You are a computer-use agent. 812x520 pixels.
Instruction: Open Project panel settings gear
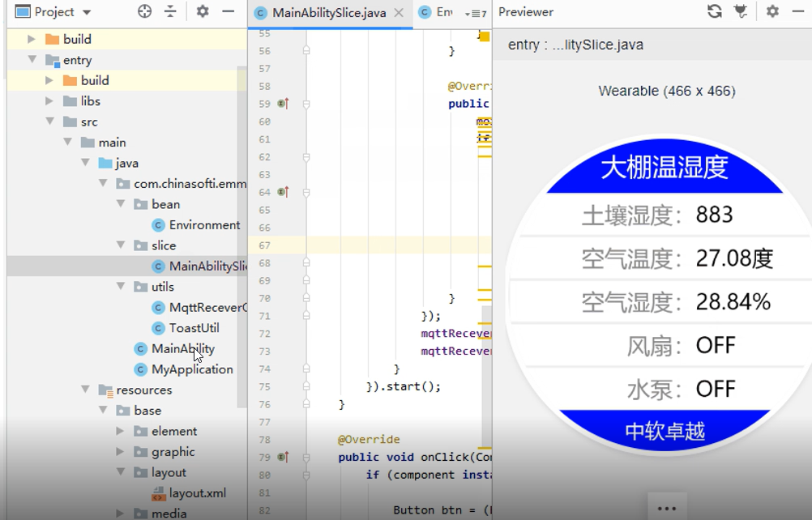click(x=203, y=11)
